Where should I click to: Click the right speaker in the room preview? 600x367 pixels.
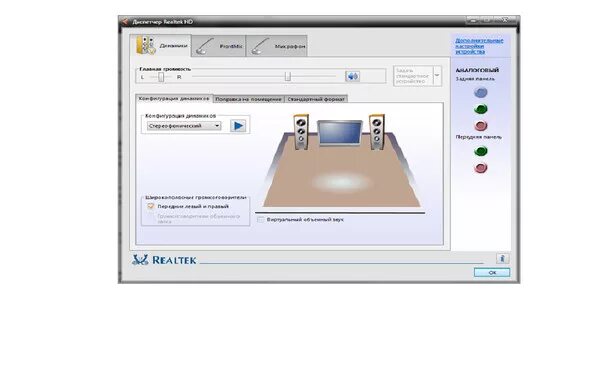point(377,132)
